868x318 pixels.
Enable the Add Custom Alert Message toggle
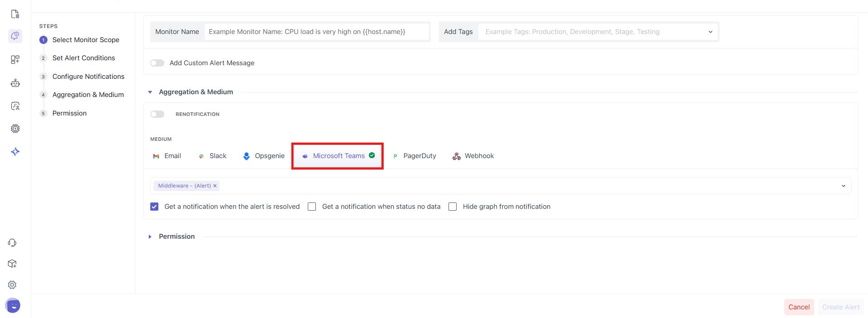157,63
